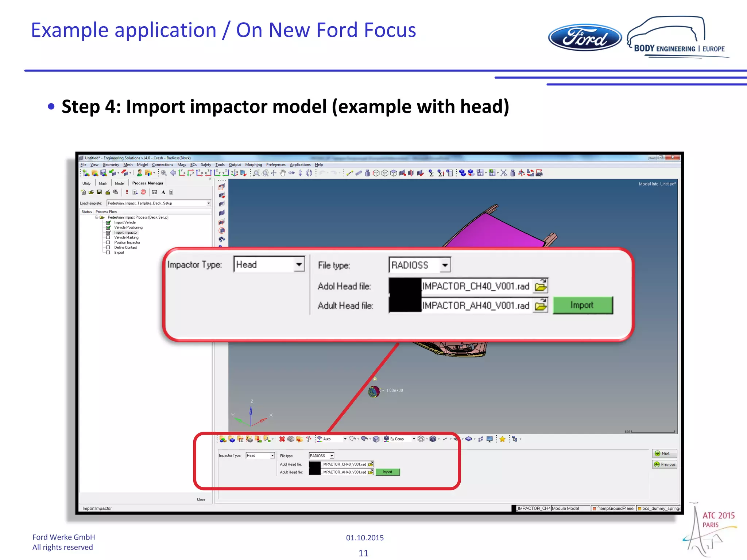Browse for Adol Head file in magnified callout
Image resolution: width=747 pixels, height=560 pixels.
pyautogui.click(x=541, y=286)
